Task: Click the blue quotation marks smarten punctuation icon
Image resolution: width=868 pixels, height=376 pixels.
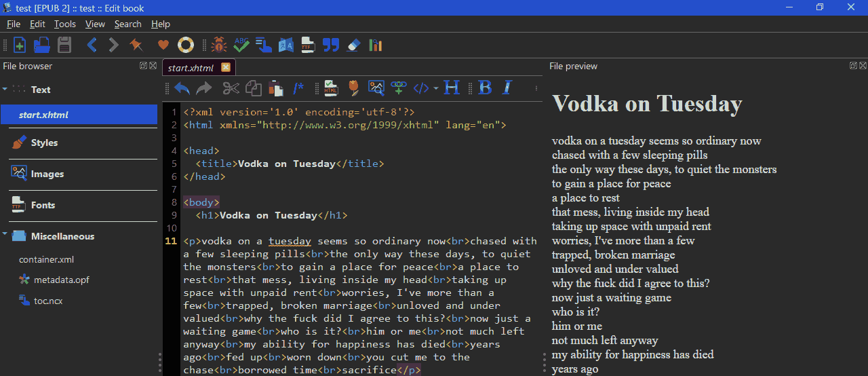Action: pyautogui.click(x=330, y=45)
